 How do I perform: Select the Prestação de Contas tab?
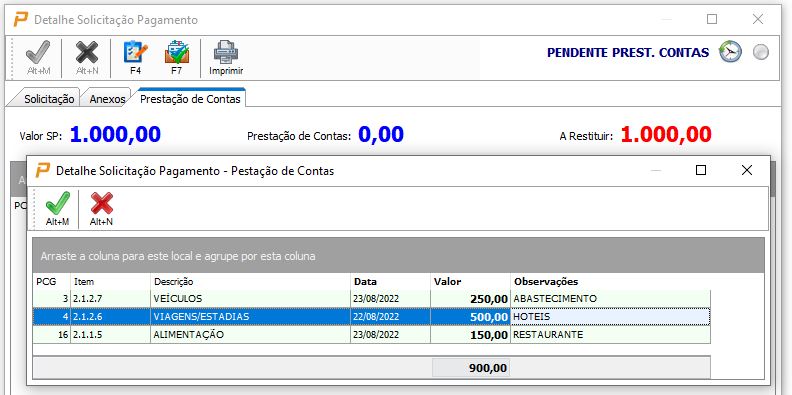(190, 98)
